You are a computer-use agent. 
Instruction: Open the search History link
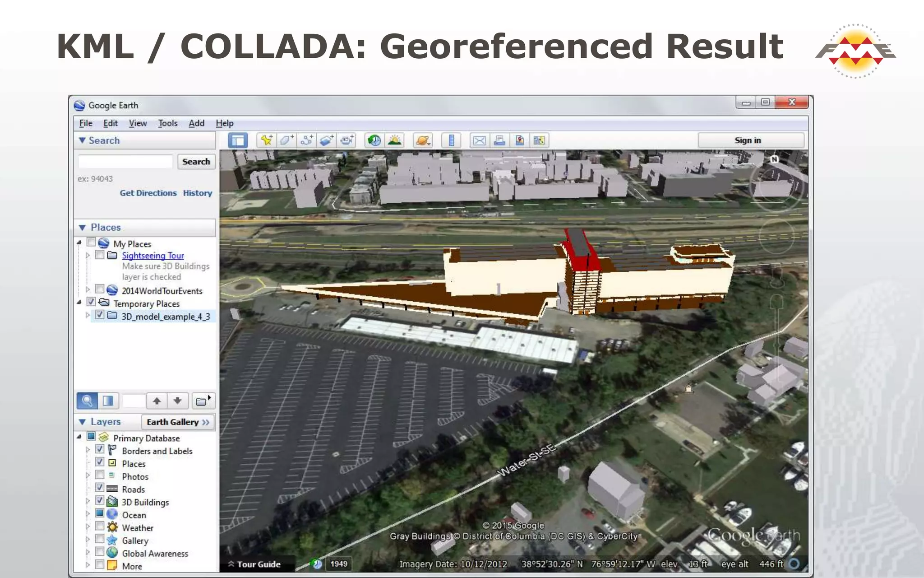[197, 193]
